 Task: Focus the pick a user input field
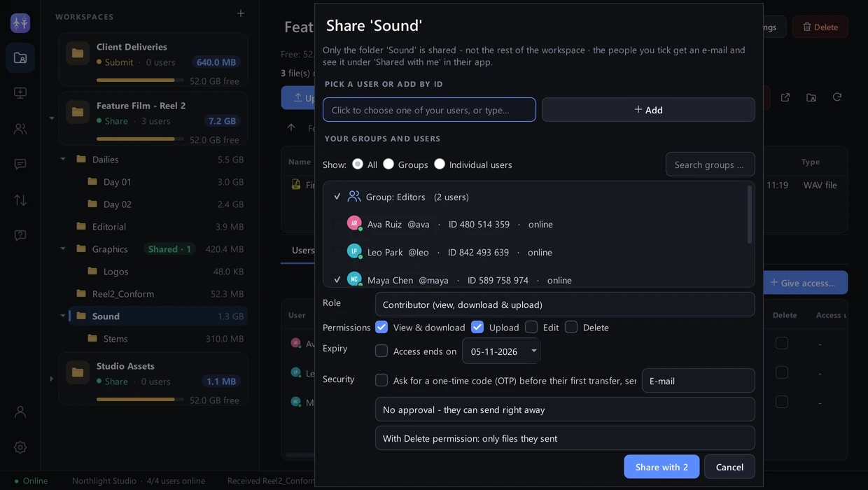[x=429, y=110]
